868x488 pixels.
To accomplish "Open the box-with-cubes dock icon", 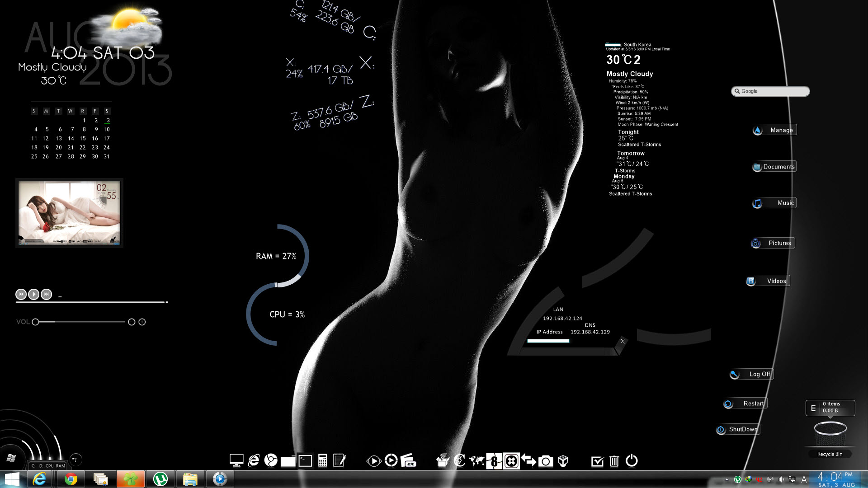I will [443, 460].
